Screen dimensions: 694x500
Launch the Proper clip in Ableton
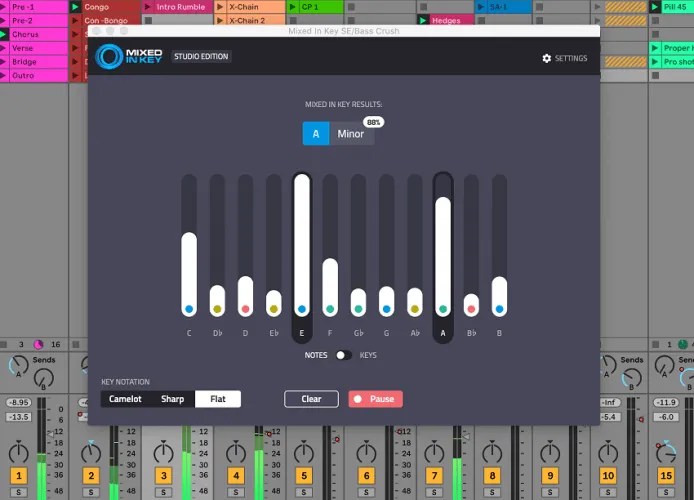click(x=671, y=48)
